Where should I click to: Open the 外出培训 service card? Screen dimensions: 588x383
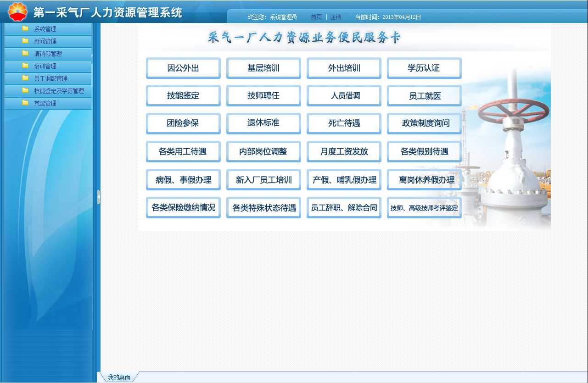pyautogui.click(x=344, y=68)
